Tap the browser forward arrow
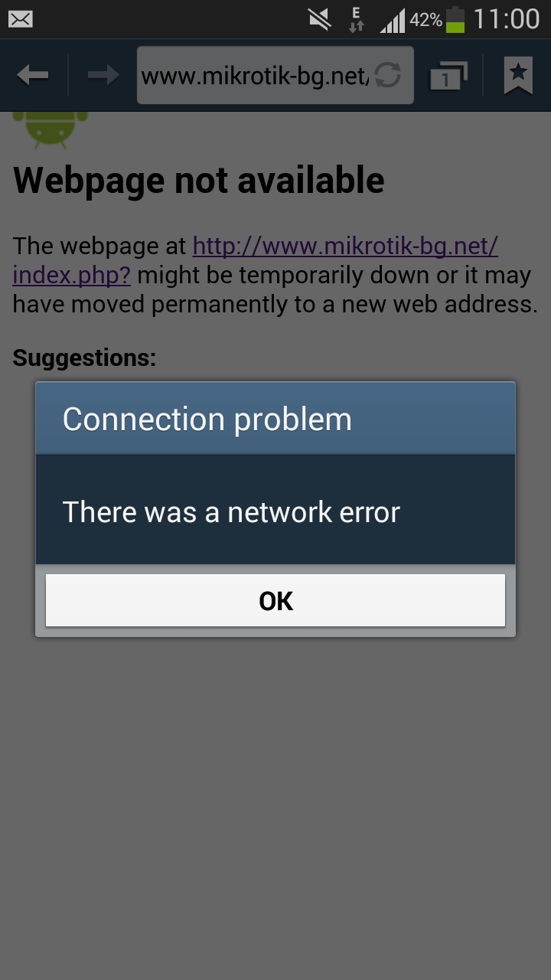 coord(103,75)
